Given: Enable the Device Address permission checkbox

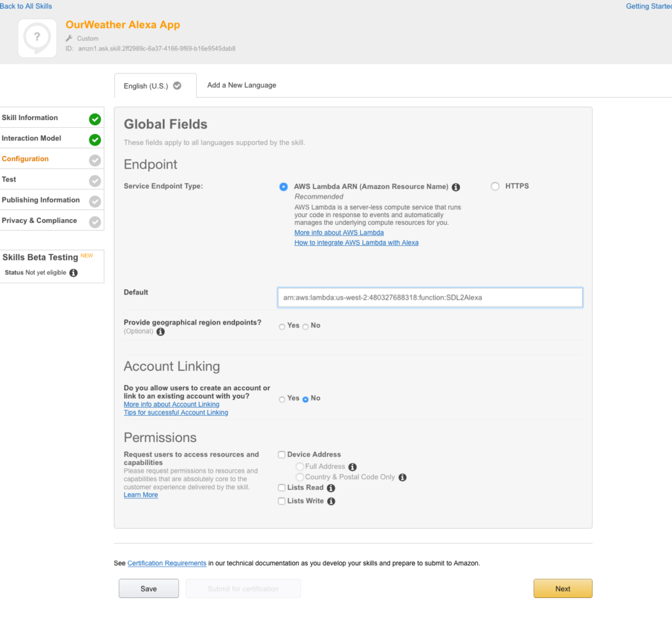Looking at the screenshot, I should [x=282, y=455].
